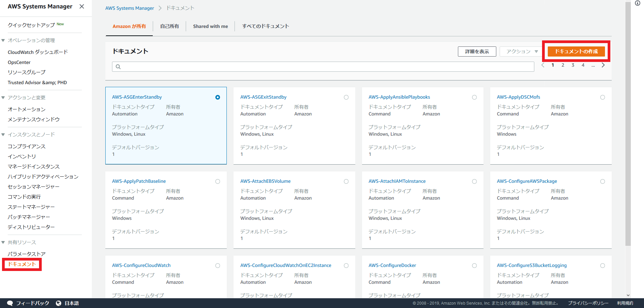The image size is (644, 308).
Task: Click the search magnifier icon in documents
Action: (x=118, y=67)
